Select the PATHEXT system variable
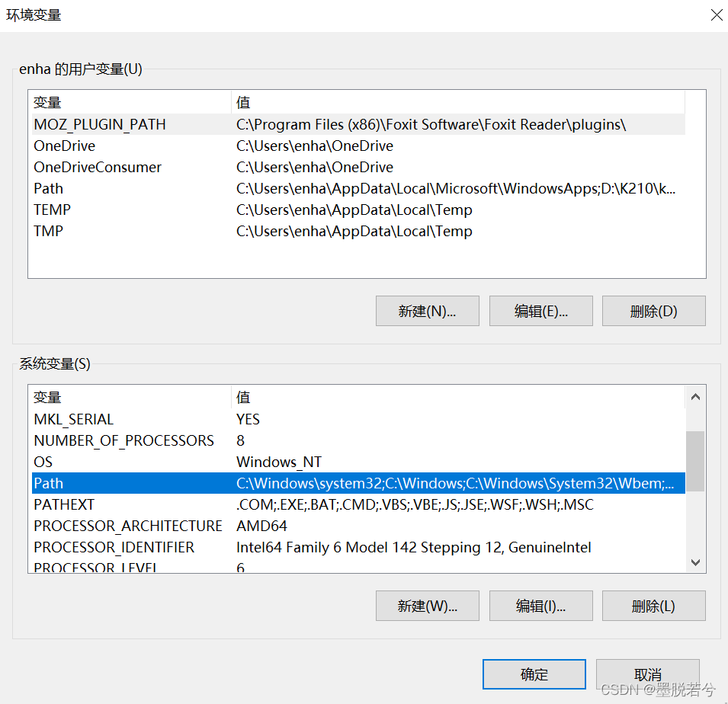This screenshot has height=704, width=728. [x=358, y=504]
